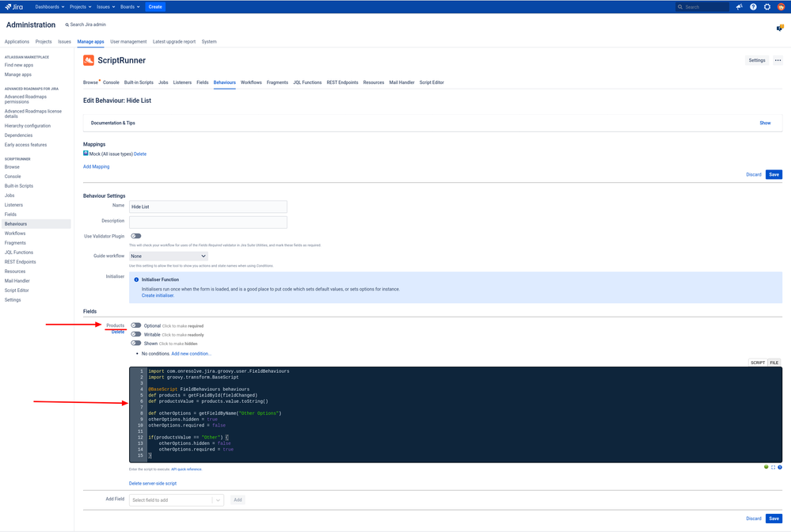Open the Guide workflow dropdown
Image resolution: width=791 pixels, height=532 pixels.
[x=169, y=256]
